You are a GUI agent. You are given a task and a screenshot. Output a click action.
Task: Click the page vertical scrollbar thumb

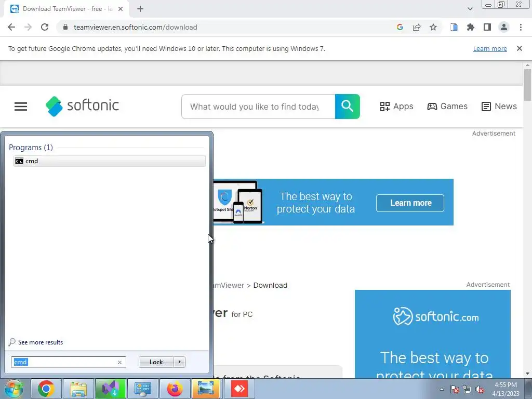click(x=527, y=85)
